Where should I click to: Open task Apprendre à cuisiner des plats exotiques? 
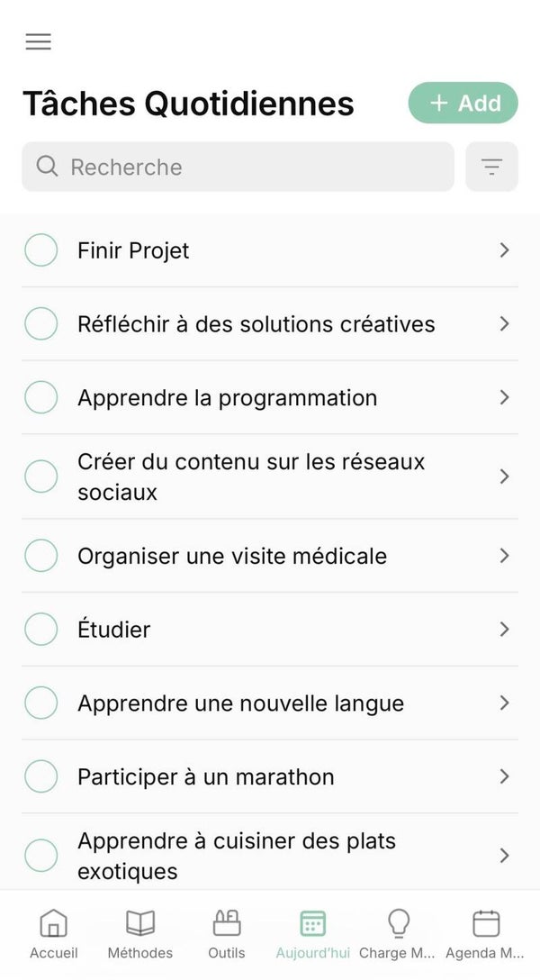point(237,856)
